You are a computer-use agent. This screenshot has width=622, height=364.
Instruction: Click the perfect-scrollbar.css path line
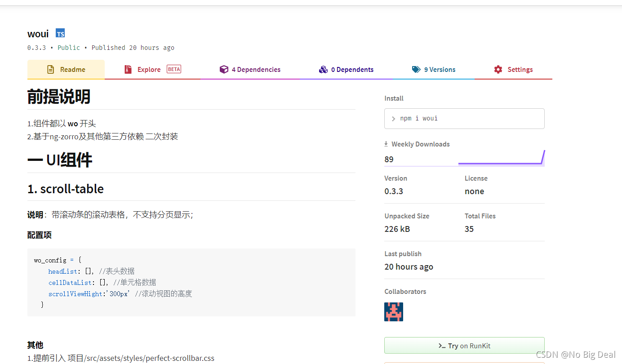click(x=121, y=358)
